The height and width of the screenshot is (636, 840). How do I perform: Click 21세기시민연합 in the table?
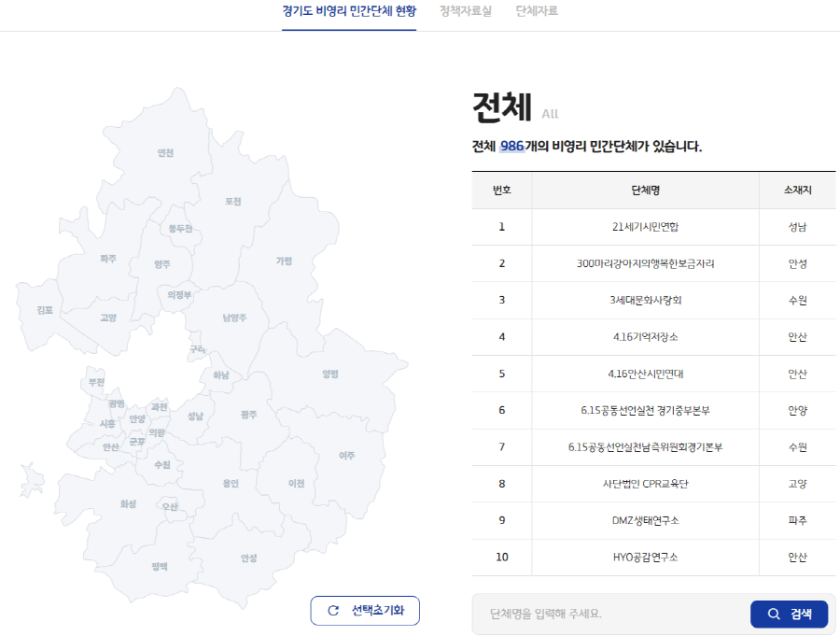[645, 227]
